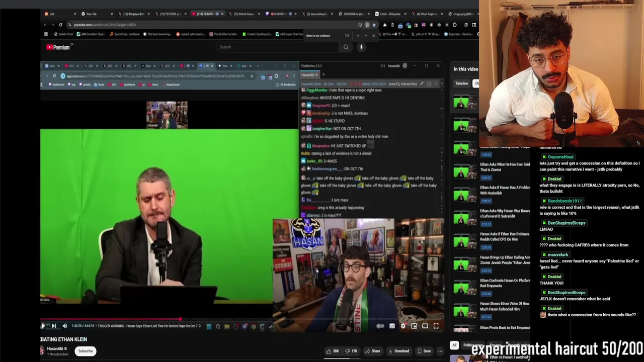The width and height of the screenshot is (644, 362).
Task: Run search with the magnifier button
Action: [346, 47]
